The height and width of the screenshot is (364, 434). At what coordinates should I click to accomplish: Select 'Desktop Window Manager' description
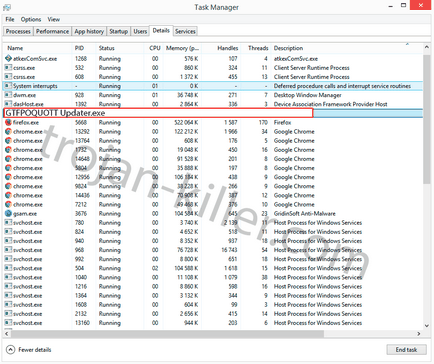click(307, 95)
